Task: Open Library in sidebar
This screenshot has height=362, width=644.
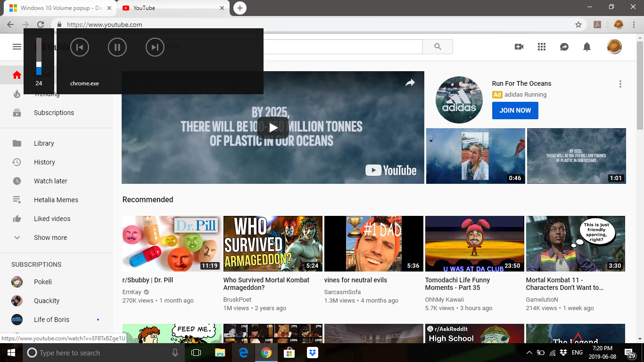Action: pos(57,143)
